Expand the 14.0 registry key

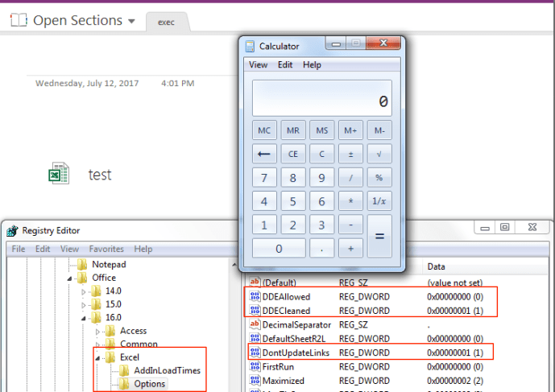tap(84, 291)
